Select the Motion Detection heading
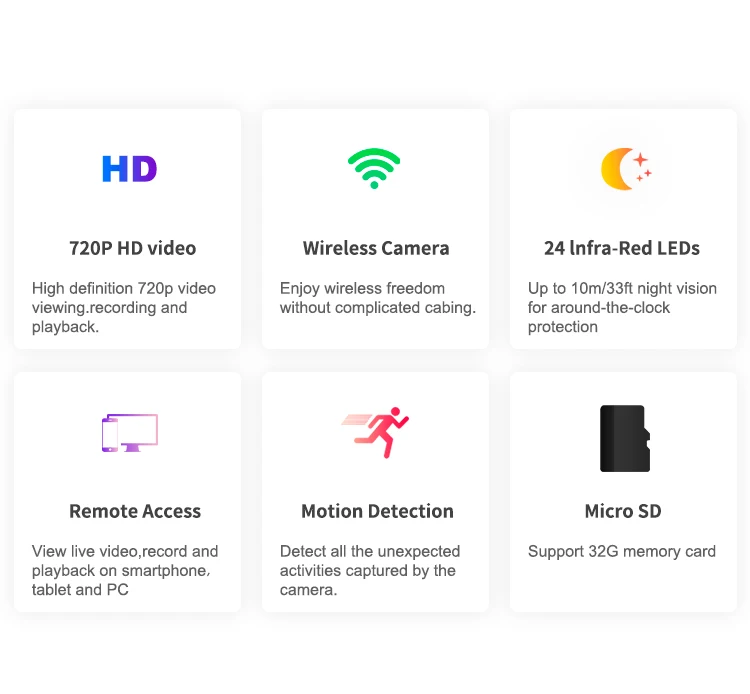Screen dimensions: 750x694 377,511
